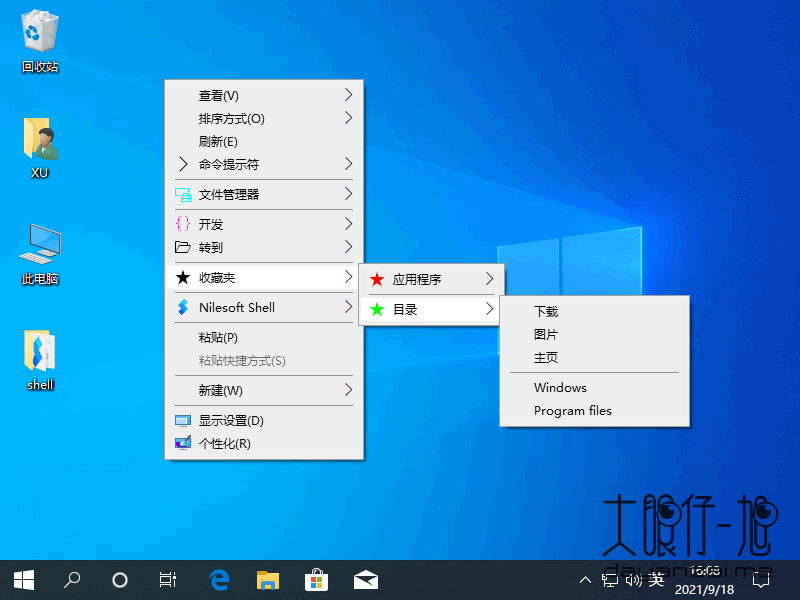The image size is (800, 600).
Task: Expand Develop (开发) submenu arrow
Action: pyautogui.click(x=348, y=223)
